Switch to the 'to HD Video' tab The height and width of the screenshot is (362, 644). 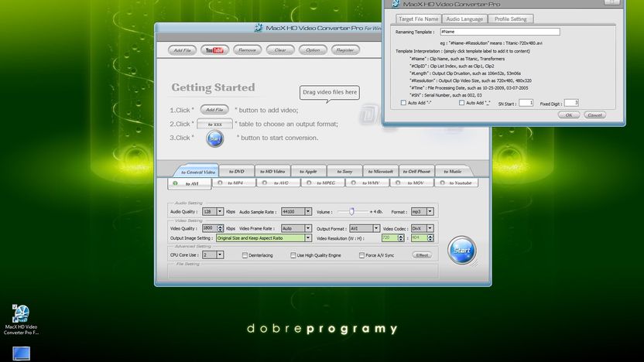tap(272, 171)
